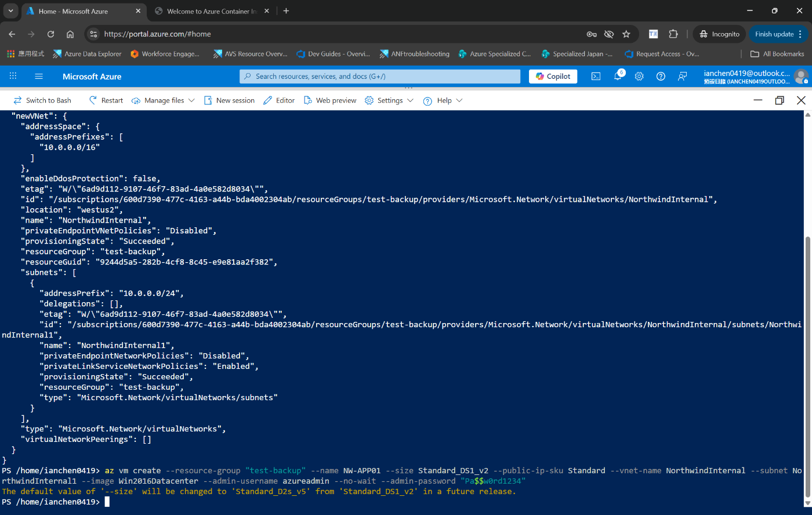Open Web preview in Cloud Shell
Viewport: 812px width, 515px height.
(x=330, y=100)
